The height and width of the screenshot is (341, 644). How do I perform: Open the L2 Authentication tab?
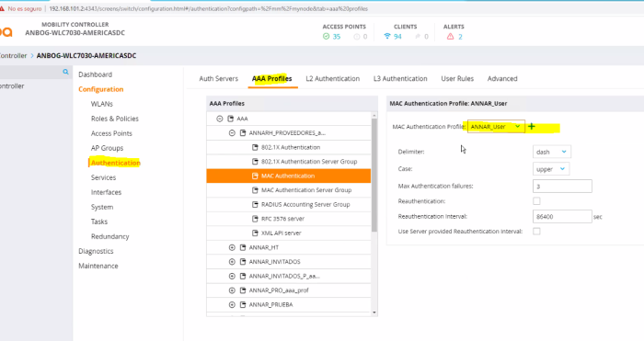coord(333,78)
